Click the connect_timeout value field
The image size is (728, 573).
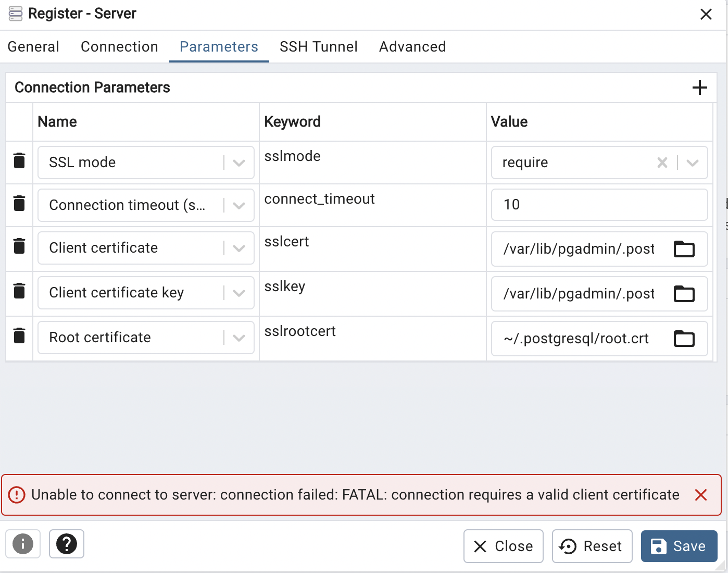pos(599,205)
